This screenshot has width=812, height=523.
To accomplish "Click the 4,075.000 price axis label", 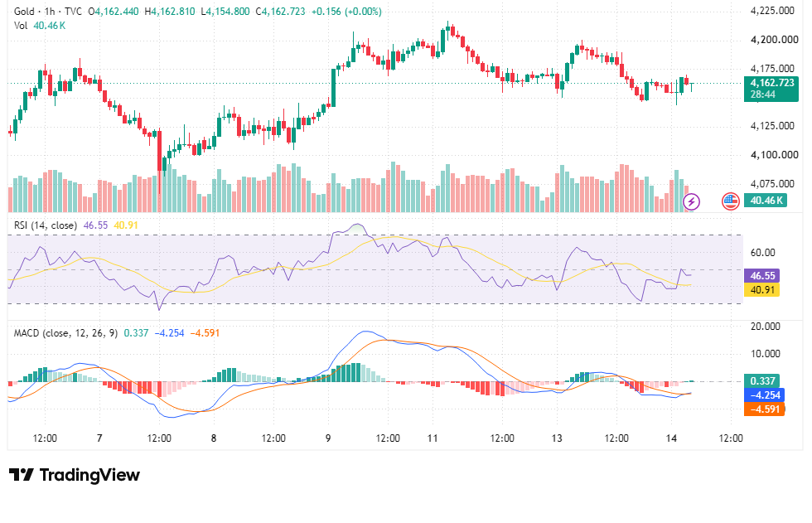I will 772,184.
